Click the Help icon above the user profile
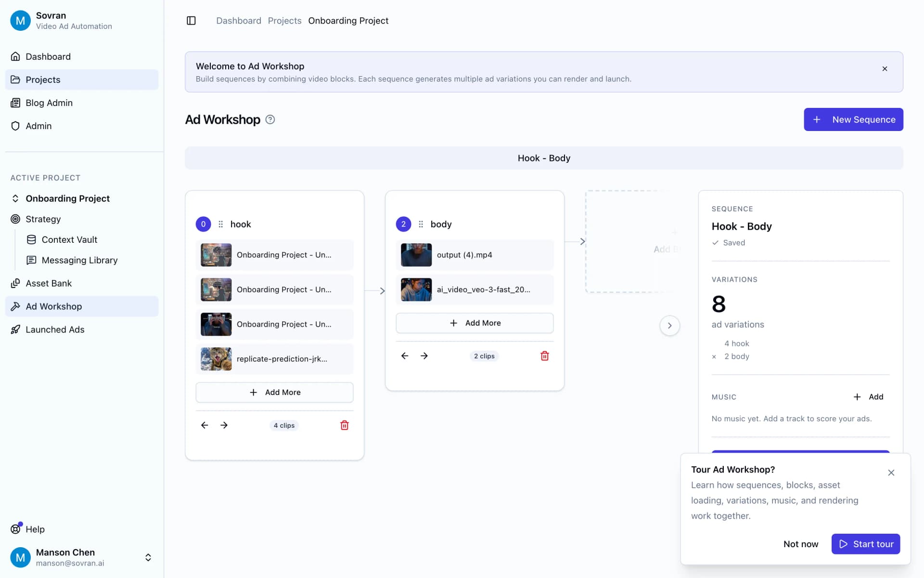Screen dimensions: 924x578 pos(16,528)
